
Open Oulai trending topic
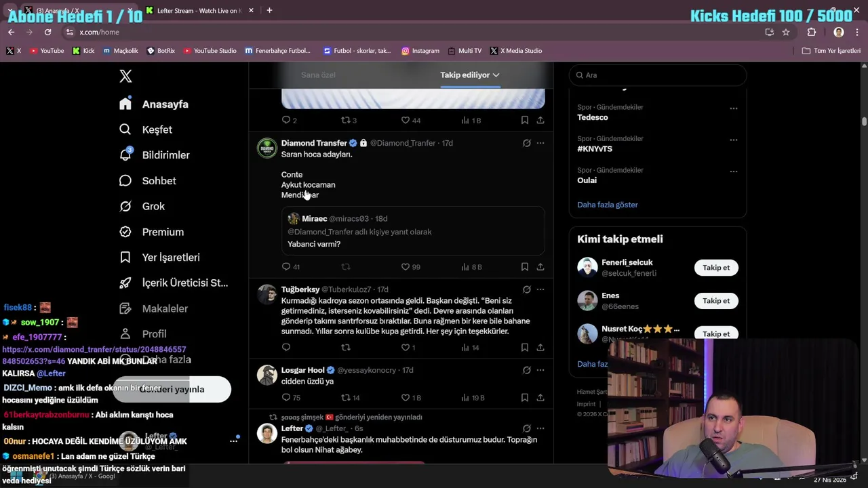tap(587, 180)
